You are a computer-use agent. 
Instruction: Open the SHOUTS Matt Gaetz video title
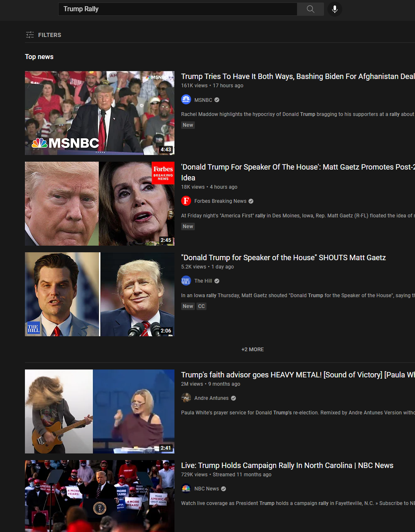pos(283,258)
